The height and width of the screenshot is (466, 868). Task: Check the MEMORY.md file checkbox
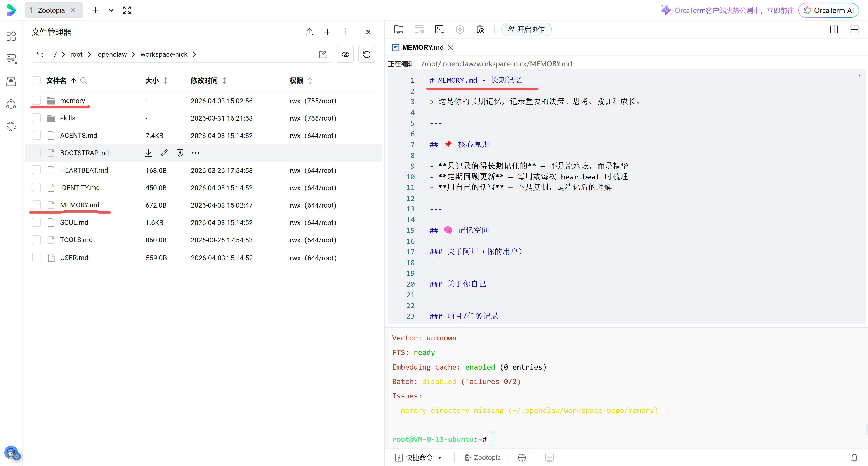(x=36, y=205)
